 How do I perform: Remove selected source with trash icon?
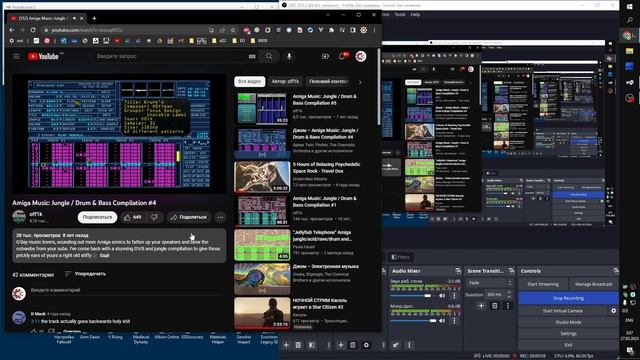(353, 345)
